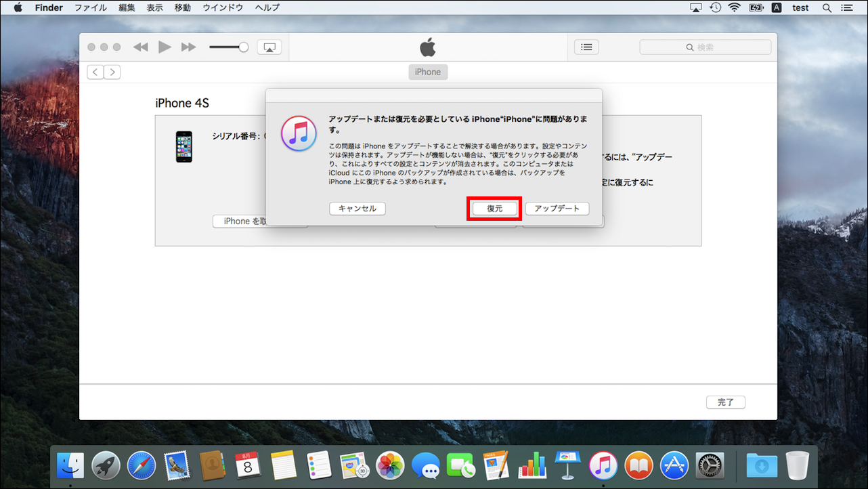This screenshot has height=489, width=868.
Task: Open Finder from the Dock
Action: [x=70, y=465]
